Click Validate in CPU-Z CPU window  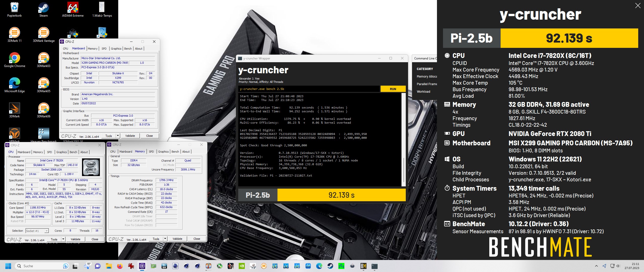tap(75, 239)
